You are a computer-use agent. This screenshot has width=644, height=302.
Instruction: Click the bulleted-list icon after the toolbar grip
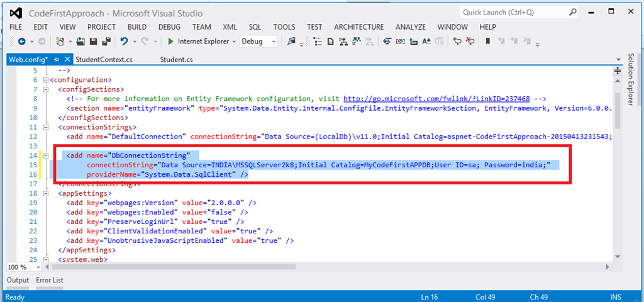tap(318, 42)
